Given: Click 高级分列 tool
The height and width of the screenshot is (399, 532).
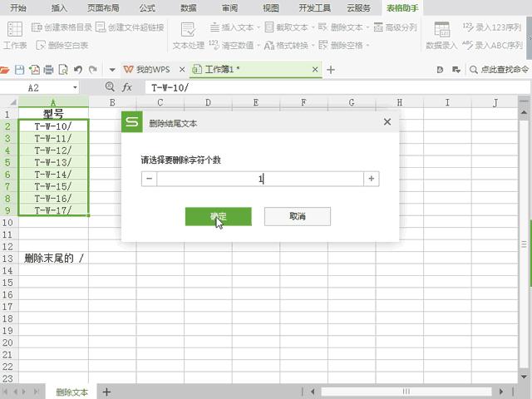Looking at the screenshot, I should 396,27.
